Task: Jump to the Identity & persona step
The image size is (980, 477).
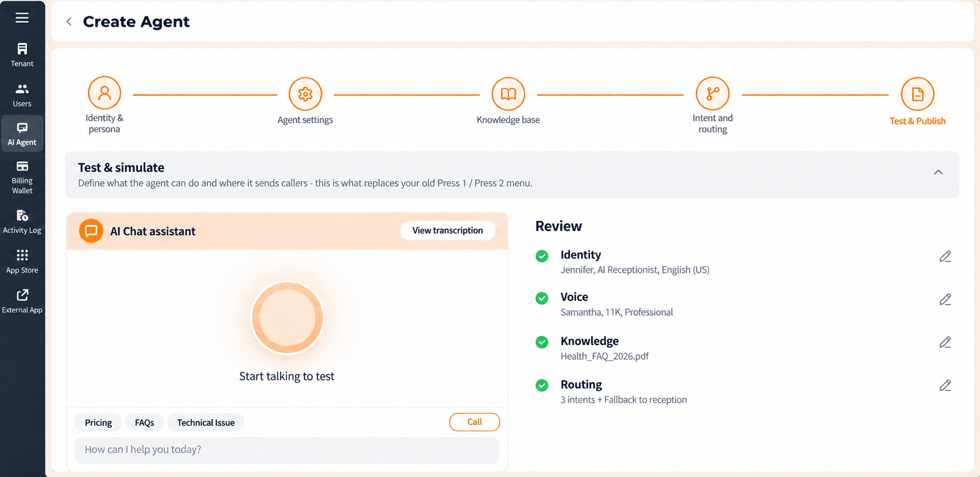Action: [x=104, y=105]
